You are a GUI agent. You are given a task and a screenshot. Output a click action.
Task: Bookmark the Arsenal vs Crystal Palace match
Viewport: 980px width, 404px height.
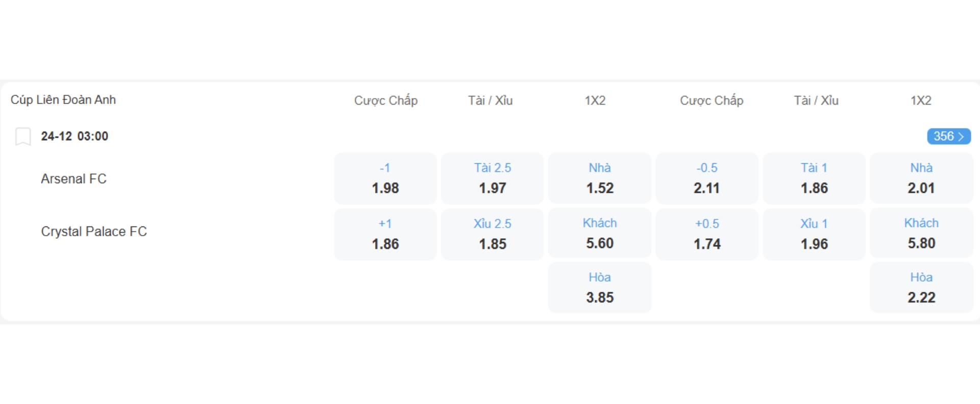23,137
